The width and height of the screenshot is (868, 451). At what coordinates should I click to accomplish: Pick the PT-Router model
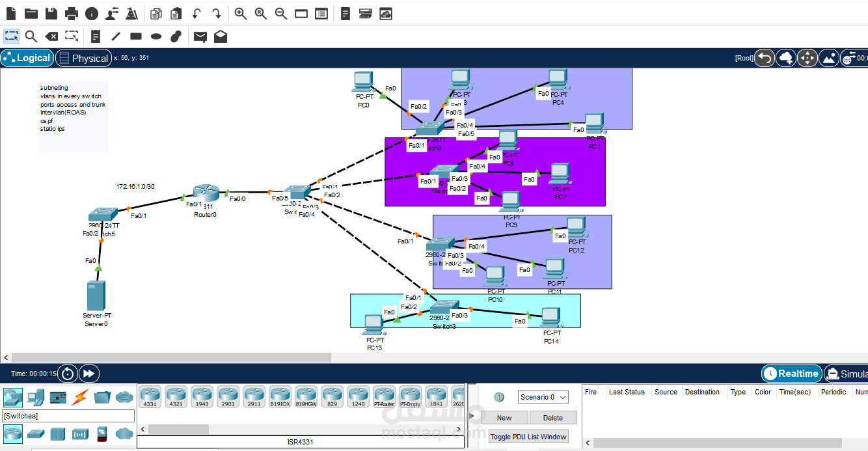(385, 397)
